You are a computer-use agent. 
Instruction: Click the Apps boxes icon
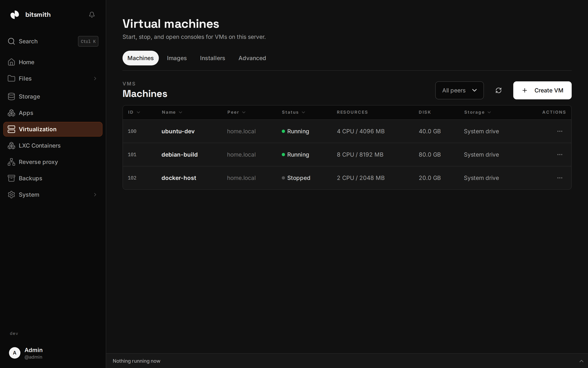click(x=11, y=113)
